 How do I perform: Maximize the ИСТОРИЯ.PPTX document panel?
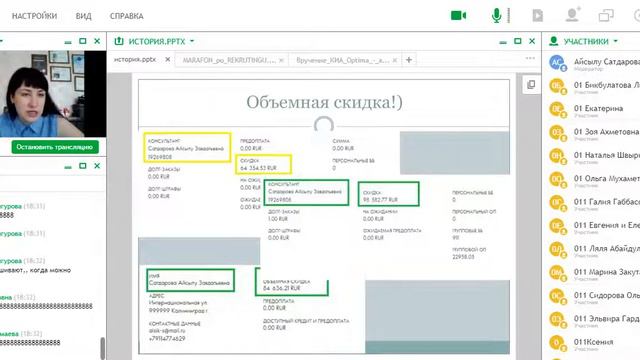coord(518,41)
